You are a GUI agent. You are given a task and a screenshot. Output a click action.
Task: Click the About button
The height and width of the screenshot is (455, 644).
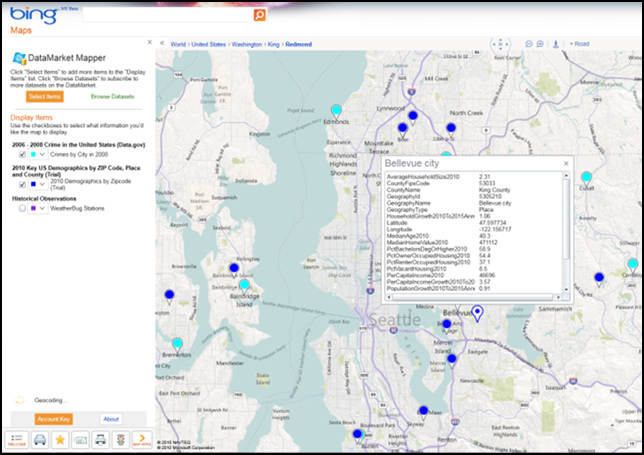pos(111,419)
